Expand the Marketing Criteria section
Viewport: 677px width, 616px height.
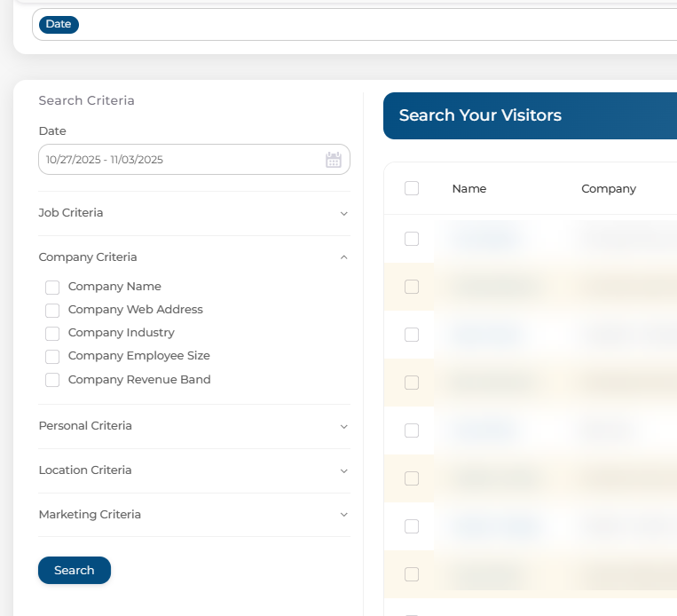pyautogui.click(x=193, y=515)
